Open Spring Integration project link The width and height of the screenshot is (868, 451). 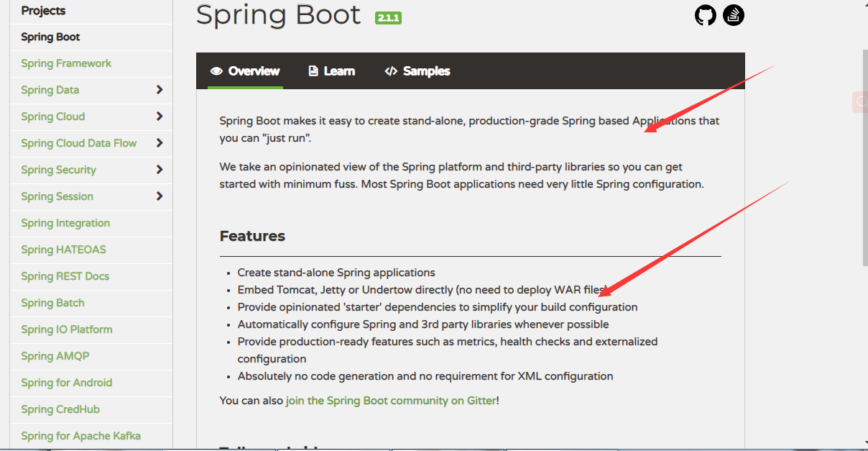(x=65, y=223)
